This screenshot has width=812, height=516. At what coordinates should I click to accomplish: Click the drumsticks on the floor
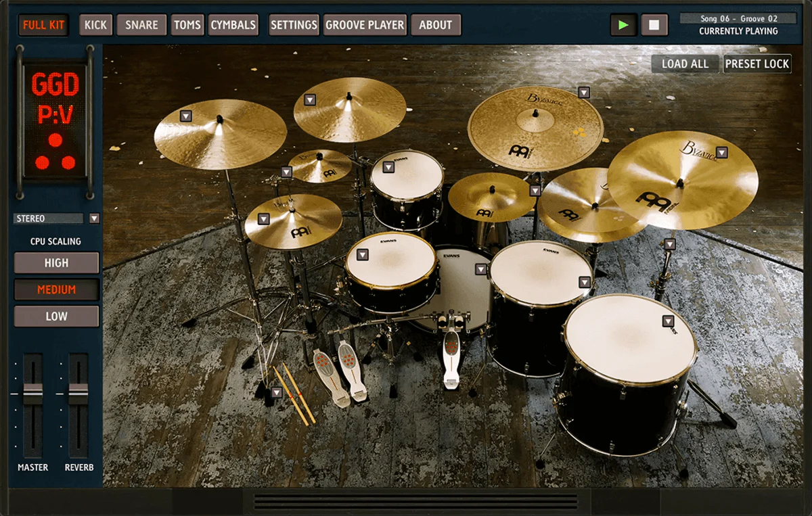coord(295,396)
